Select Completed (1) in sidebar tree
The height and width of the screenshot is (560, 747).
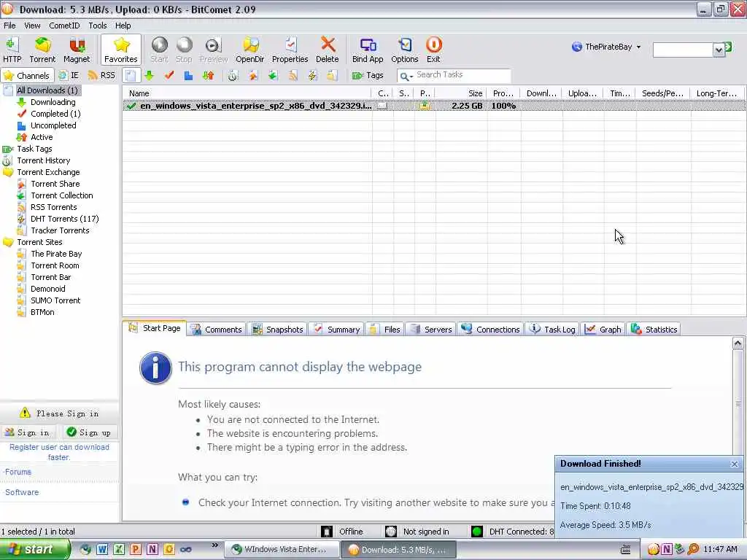(x=55, y=114)
